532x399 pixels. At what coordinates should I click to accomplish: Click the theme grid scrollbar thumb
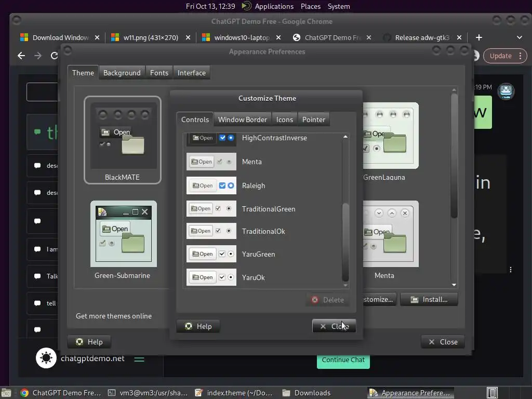point(454,156)
